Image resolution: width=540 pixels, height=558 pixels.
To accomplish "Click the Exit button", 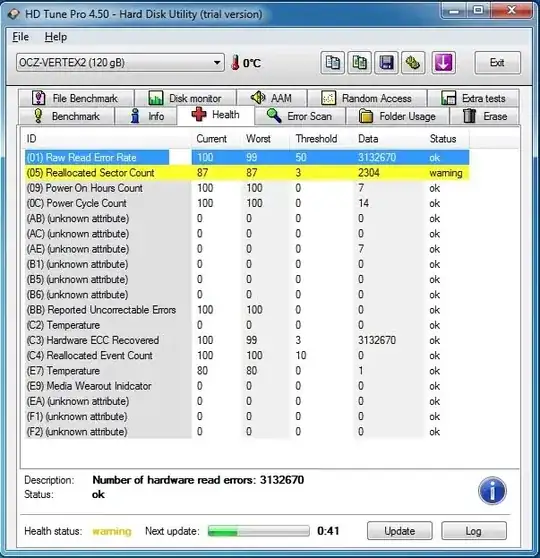I will pos(497,63).
